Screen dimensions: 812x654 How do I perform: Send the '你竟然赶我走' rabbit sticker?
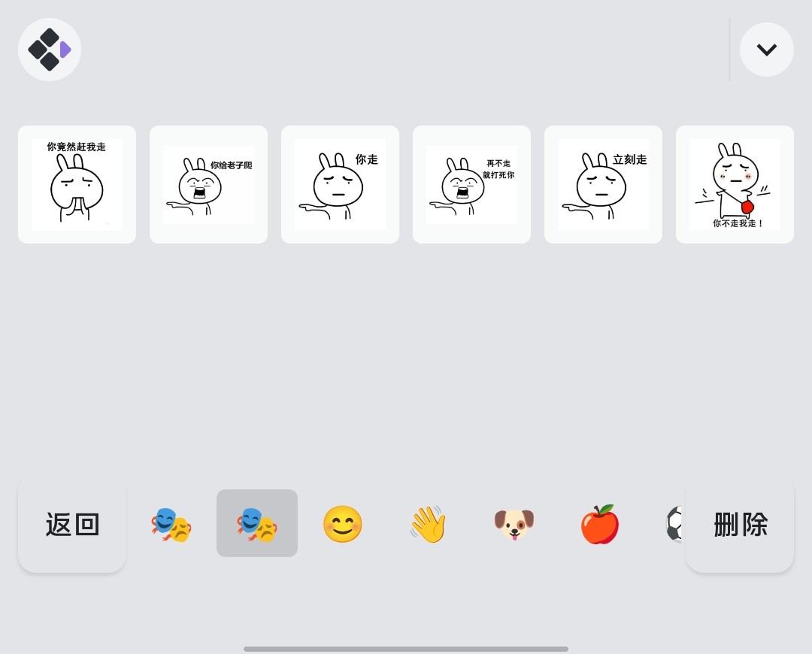[x=77, y=184]
